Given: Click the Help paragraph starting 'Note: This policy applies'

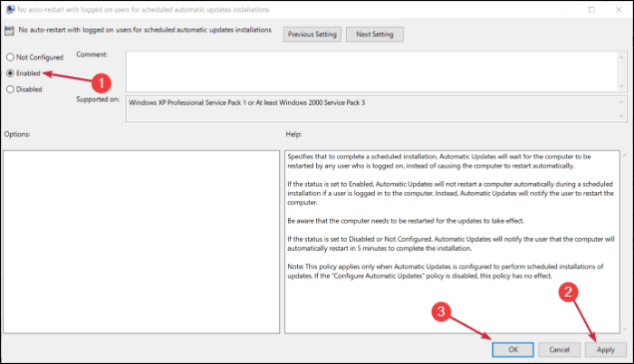Looking at the screenshot, I should (x=446, y=272).
